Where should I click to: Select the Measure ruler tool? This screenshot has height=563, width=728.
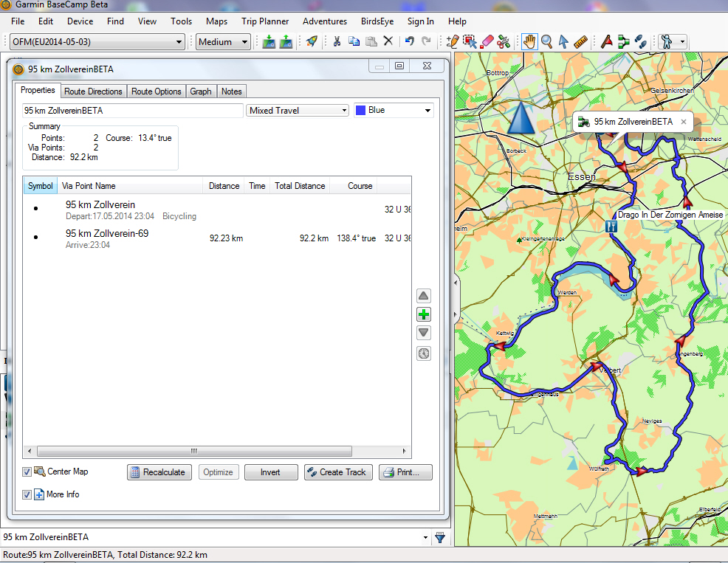(x=581, y=42)
